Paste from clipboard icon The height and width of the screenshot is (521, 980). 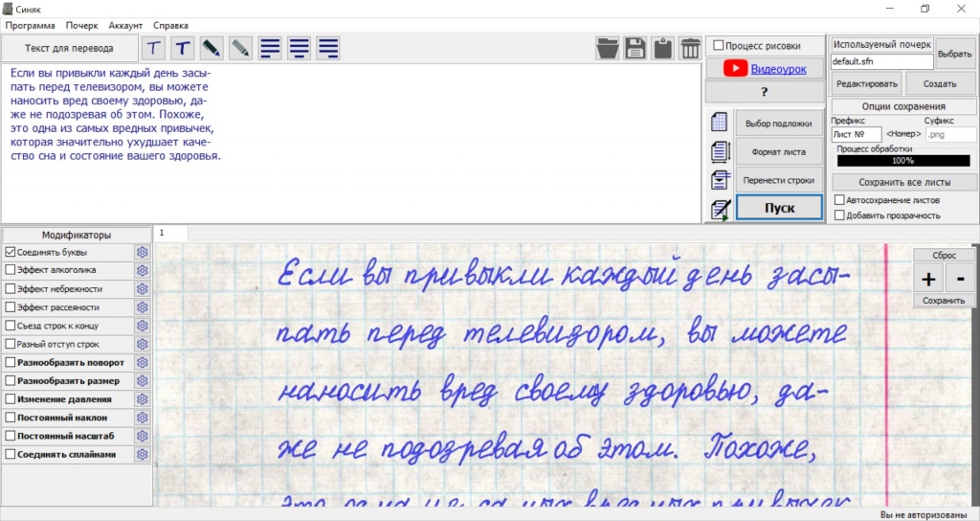[x=662, y=48]
